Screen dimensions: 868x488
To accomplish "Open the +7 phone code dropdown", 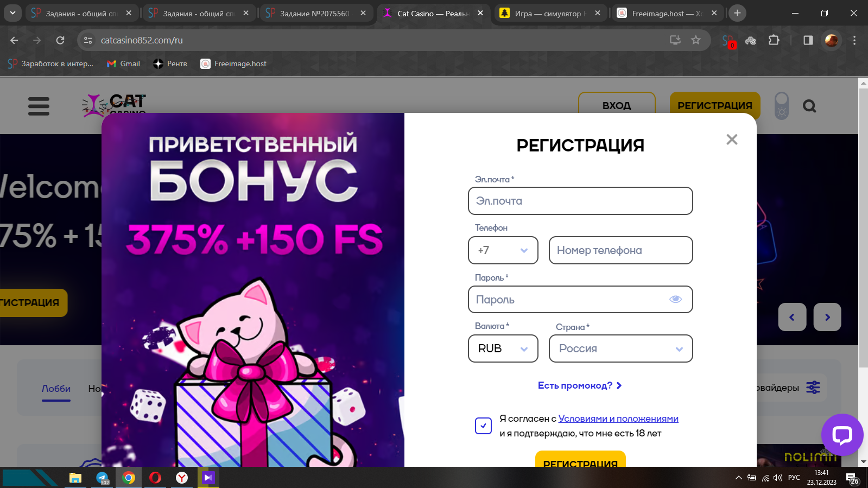I will coord(503,250).
